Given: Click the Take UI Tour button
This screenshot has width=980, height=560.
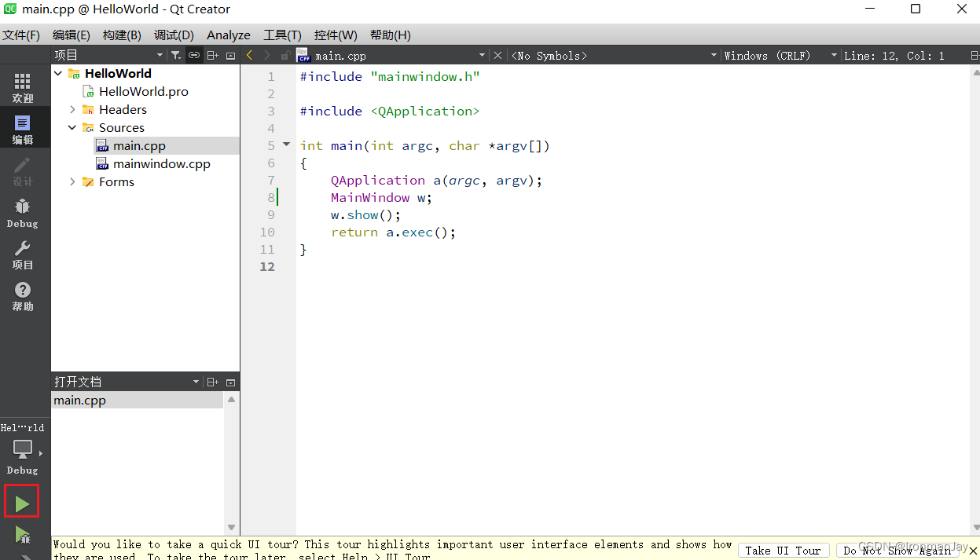Looking at the screenshot, I should tap(783, 551).
